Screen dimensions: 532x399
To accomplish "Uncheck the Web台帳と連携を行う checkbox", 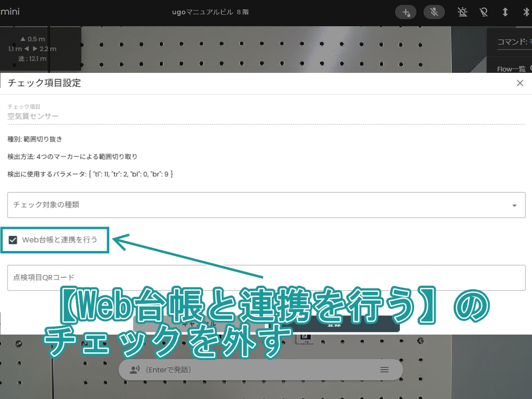I will 13,240.
